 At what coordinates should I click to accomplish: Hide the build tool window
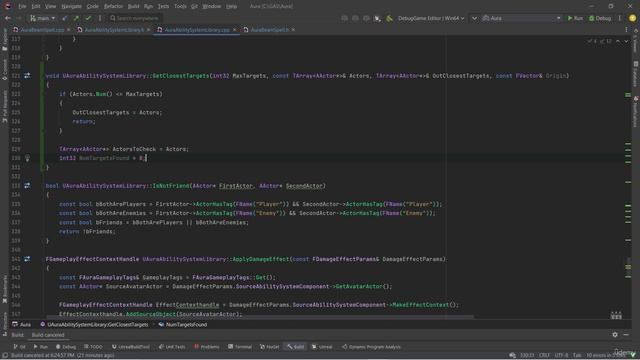pyautogui.click(x=626, y=335)
